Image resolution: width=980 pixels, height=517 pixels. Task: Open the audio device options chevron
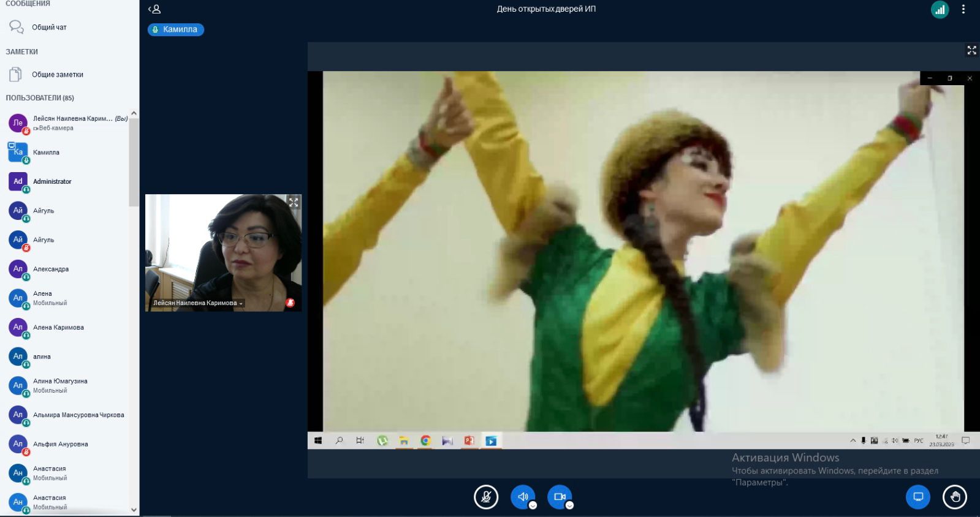[533, 505]
